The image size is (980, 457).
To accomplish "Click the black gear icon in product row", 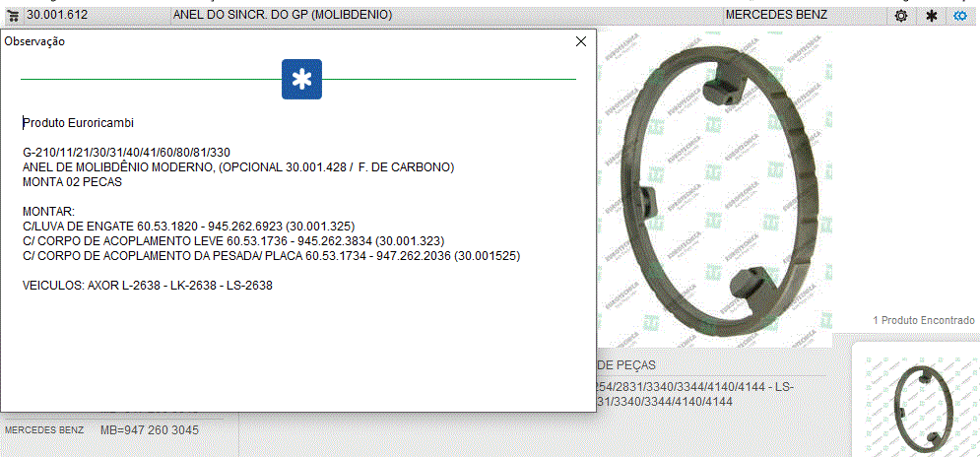I will (x=900, y=16).
